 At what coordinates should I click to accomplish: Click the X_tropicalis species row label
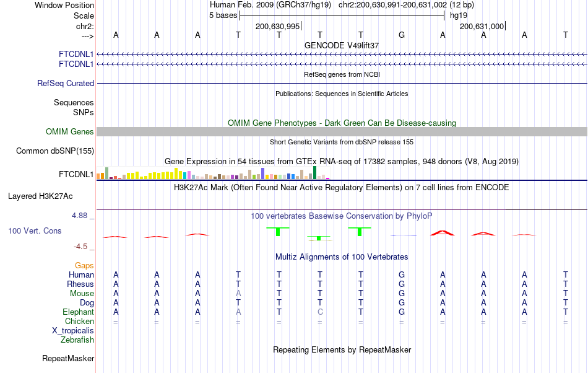click(x=73, y=331)
